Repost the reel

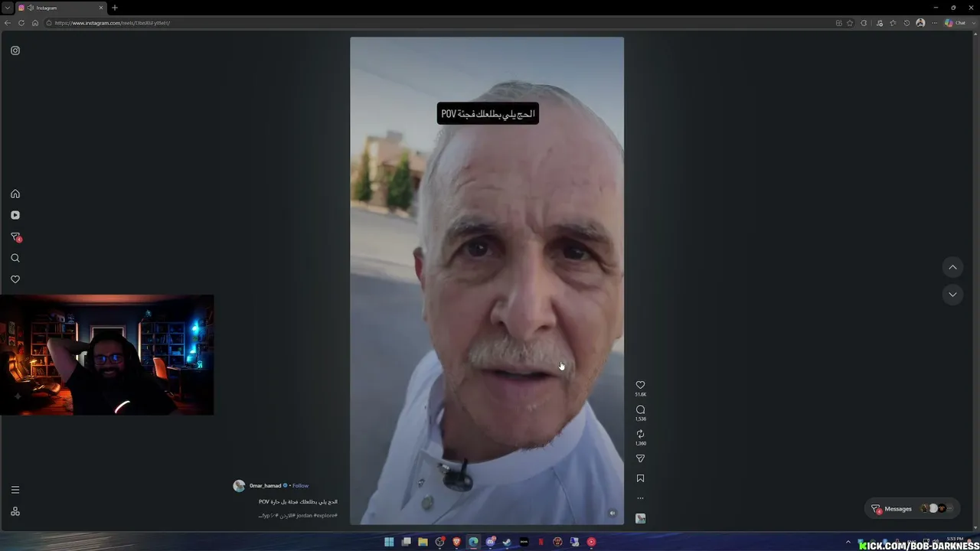pyautogui.click(x=641, y=434)
